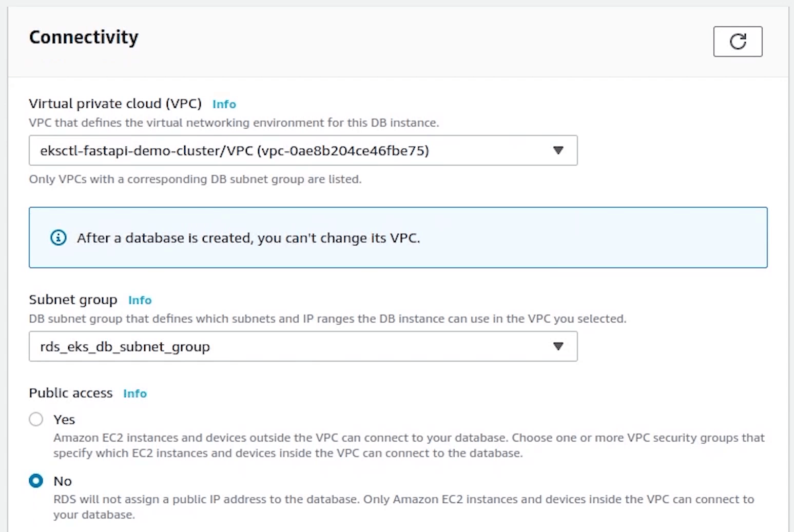
Task: Click the "Only VPCs with a corresponding" hint text
Action: [195, 180]
